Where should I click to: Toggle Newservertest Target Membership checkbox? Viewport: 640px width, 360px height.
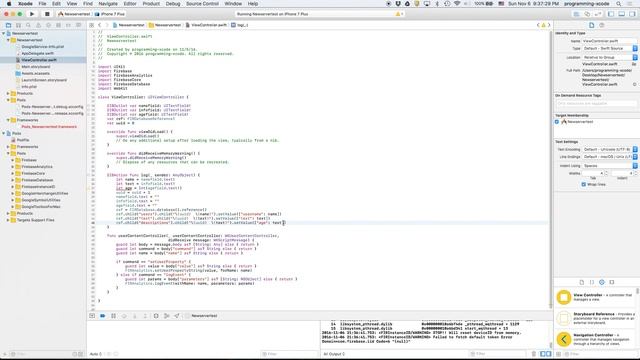pyautogui.click(x=557, y=122)
